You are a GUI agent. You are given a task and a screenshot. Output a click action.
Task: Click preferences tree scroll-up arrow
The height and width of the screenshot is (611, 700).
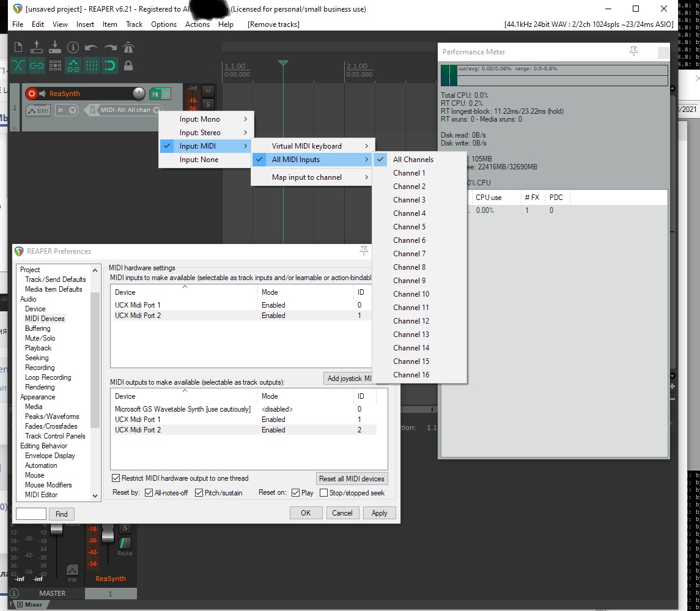(95, 270)
